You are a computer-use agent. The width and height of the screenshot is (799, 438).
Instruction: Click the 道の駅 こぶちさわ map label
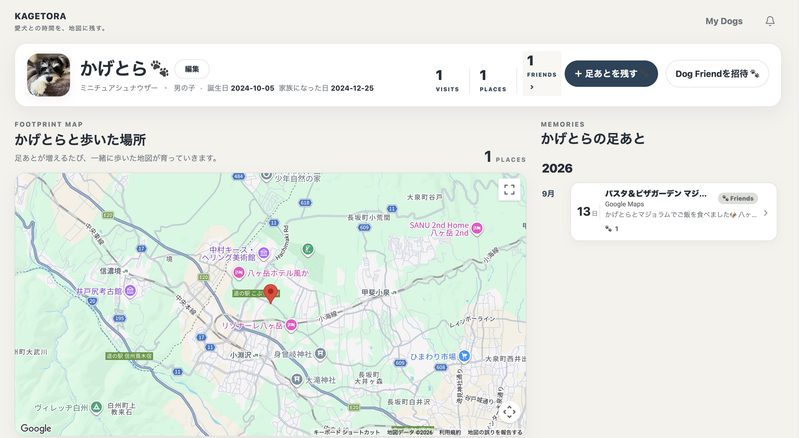[x=256, y=293]
